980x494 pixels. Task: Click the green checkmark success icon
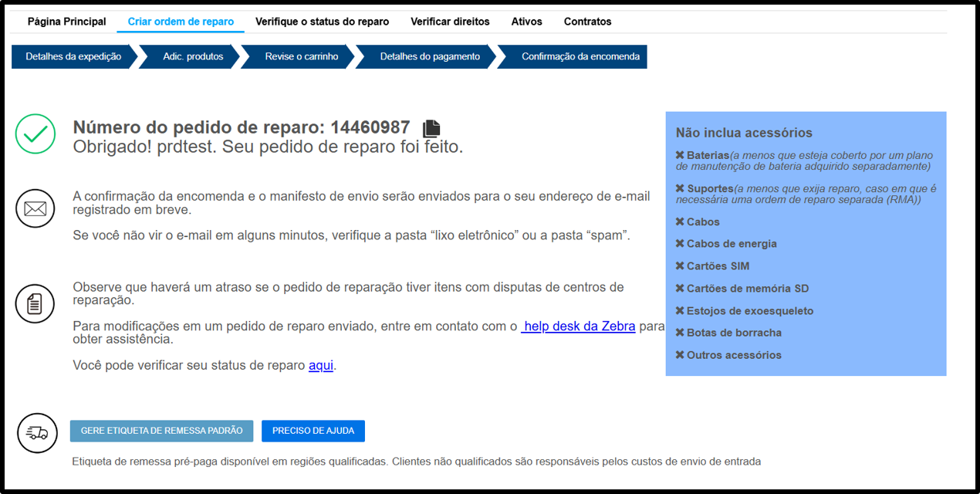(35, 134)
